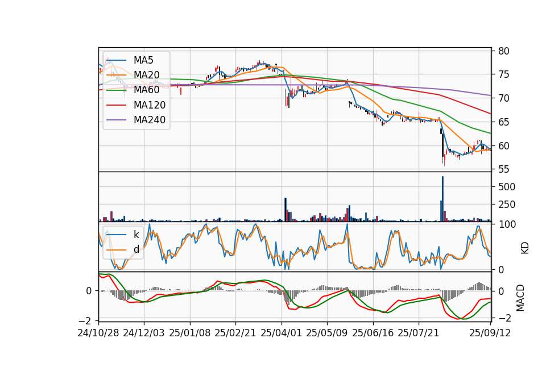The image size is (546, 392).
Task: Click the tallest volume bar spike
Action: (442, 199)
